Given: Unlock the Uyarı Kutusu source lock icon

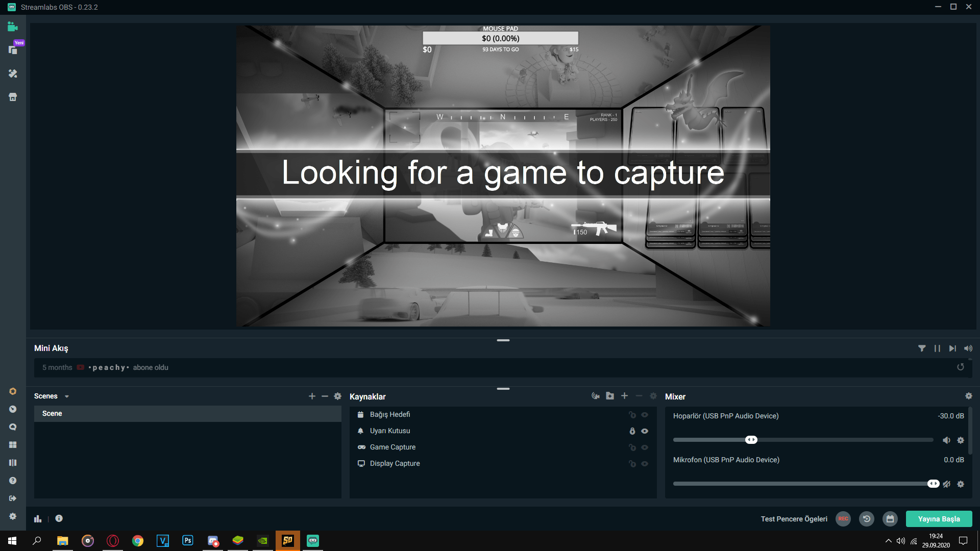Looking at the screenshot, I should 632,431.
